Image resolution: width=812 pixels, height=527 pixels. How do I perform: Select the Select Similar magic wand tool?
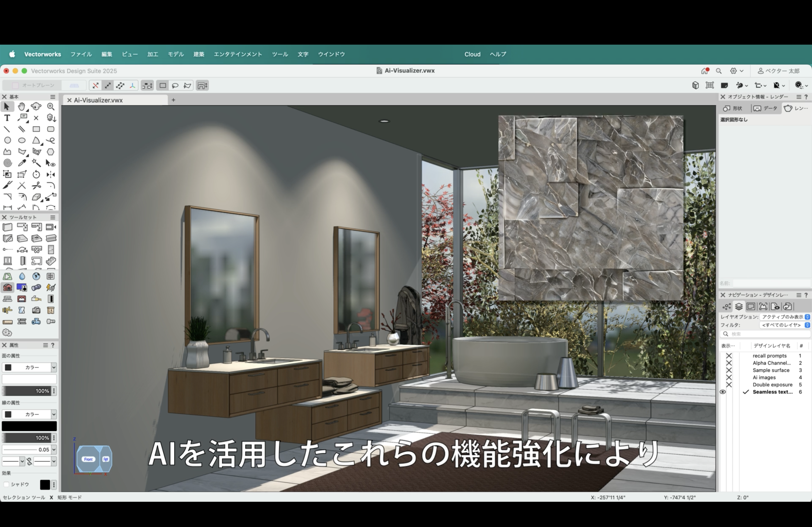(x=36, y=163)
